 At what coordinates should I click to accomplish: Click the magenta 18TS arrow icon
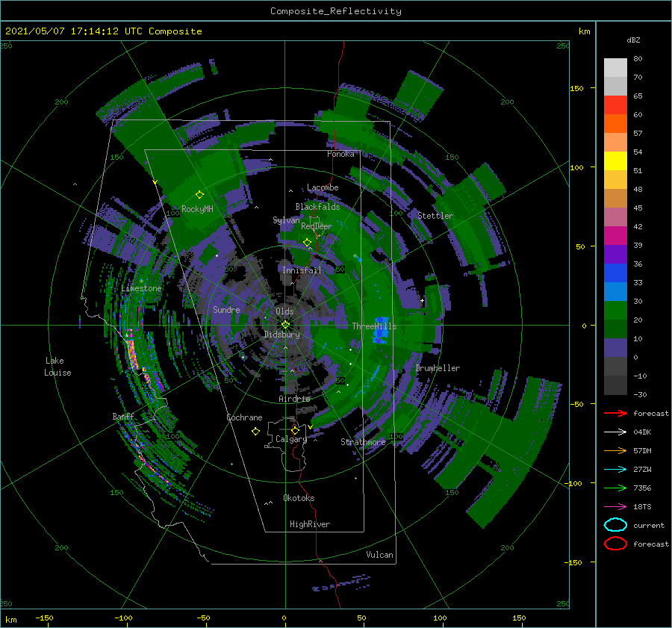click(x=615, y=507)
